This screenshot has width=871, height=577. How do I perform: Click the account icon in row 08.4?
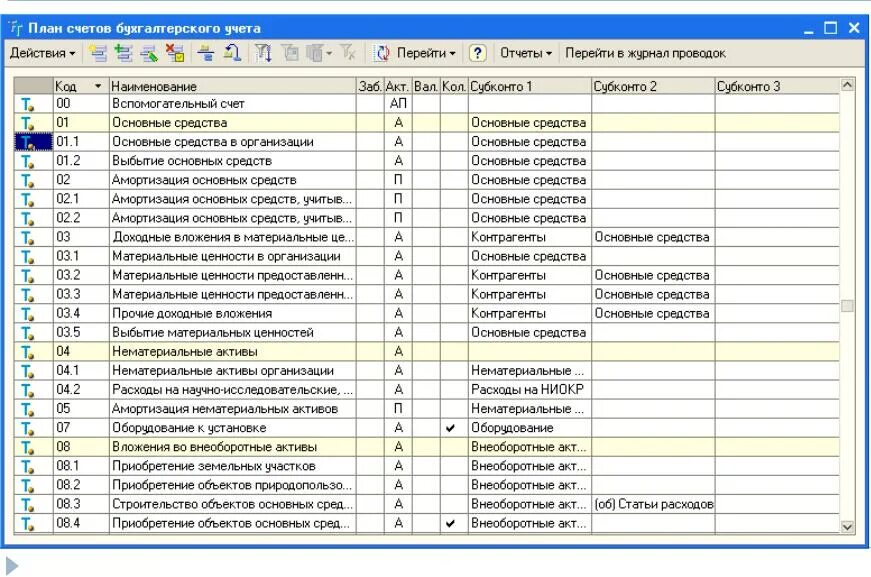[x=27, y=523]
